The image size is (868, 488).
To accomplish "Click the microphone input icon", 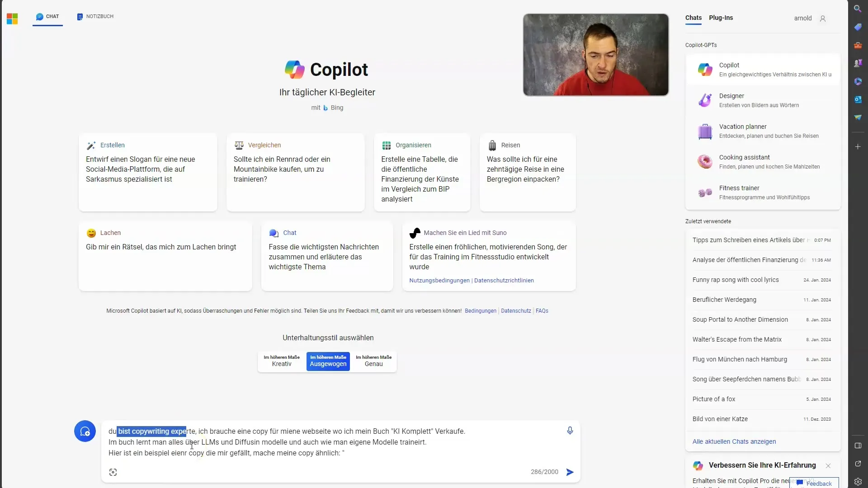I will point(570,430).
